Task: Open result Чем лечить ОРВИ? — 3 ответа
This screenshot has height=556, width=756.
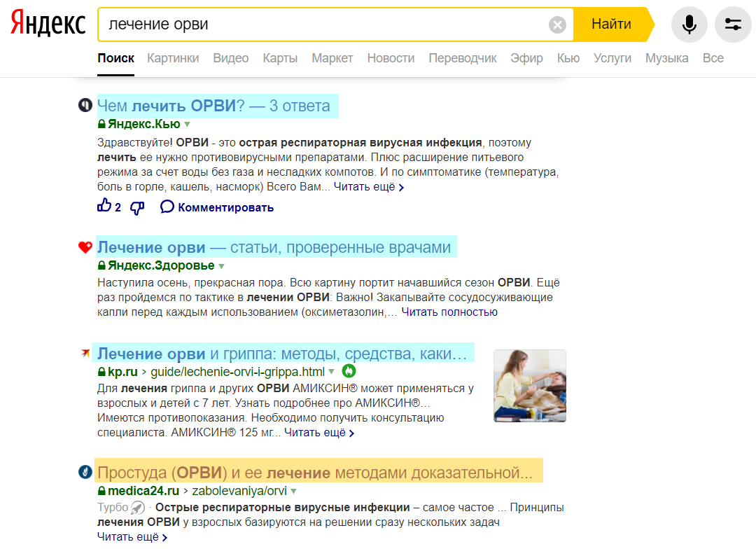Action: [x=213, y=106]
